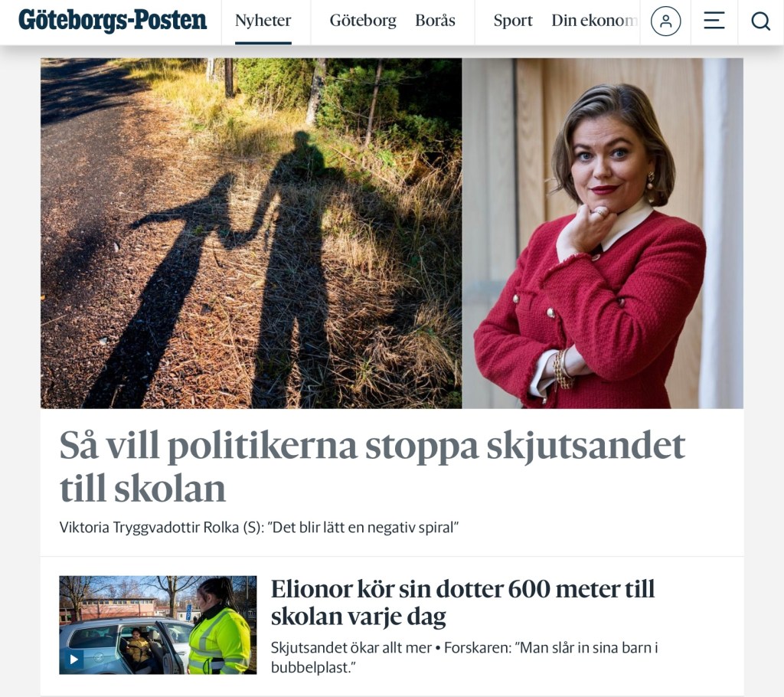Viewport: 784px width, 697px height.
Task: Open headline about politikerna stoppa skjutsandet
Action: 372,466
